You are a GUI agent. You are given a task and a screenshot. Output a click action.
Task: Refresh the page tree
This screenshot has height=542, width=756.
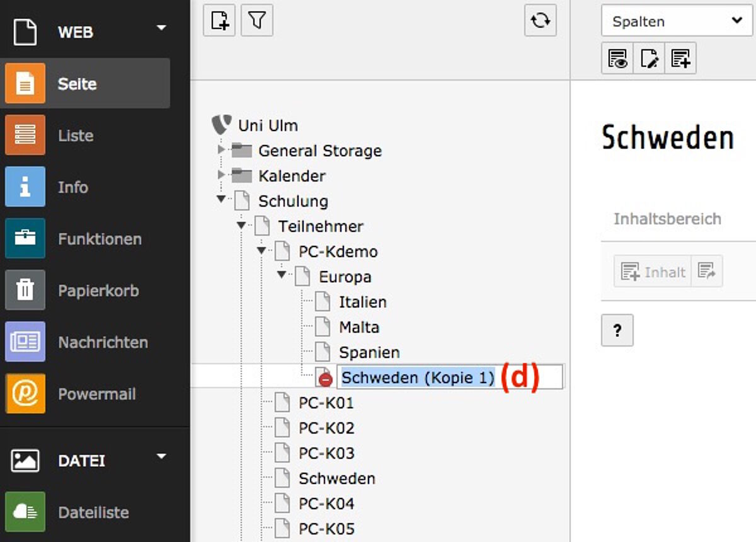click(x=541, y=21)
